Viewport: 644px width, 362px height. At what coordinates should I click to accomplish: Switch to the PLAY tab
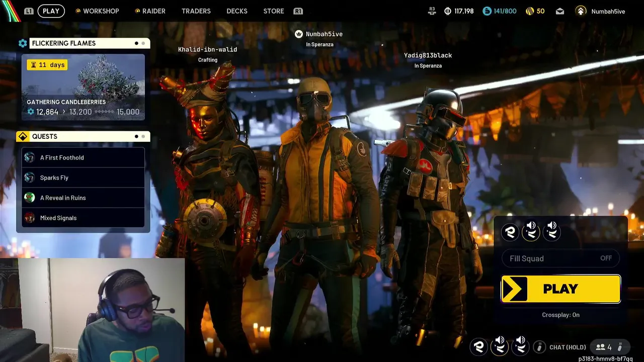click(x=51, y=11)
